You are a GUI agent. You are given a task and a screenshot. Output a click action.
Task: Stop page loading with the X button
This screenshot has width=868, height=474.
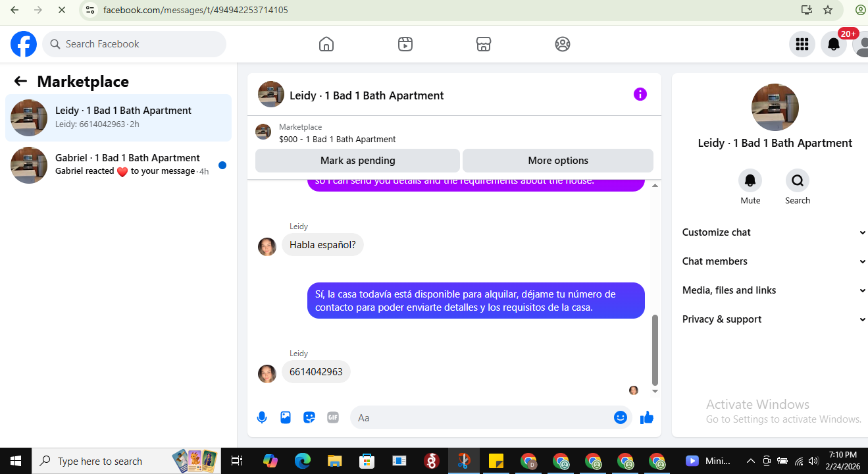[61, 10]
